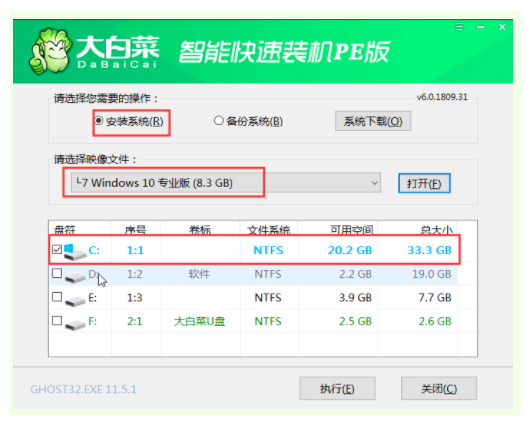526x423 pixels.
Task: Click the 打开(F) button
Action: [x=424, y=183]
